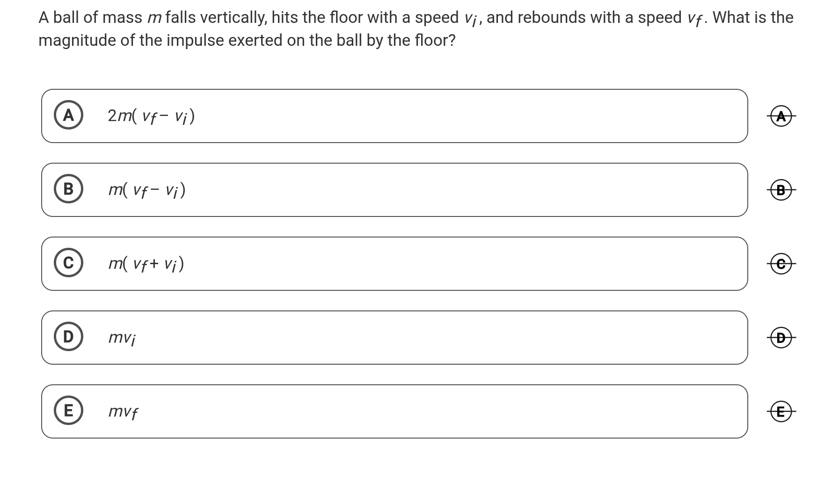Strike through answer choice B
The width and height of the screenshot is (832, 504).
[x=781, y=190]
